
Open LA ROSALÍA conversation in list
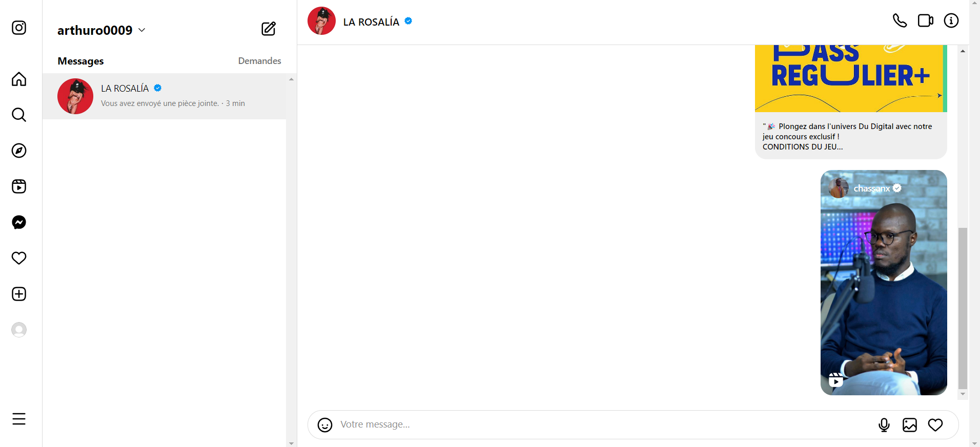click(164, 96)
